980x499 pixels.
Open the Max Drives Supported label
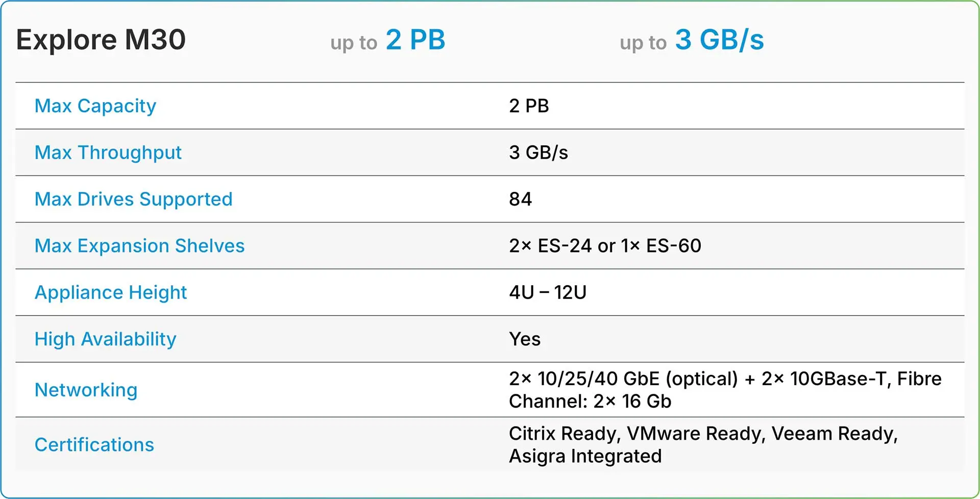pyautogui.click(x=134, y=199)
